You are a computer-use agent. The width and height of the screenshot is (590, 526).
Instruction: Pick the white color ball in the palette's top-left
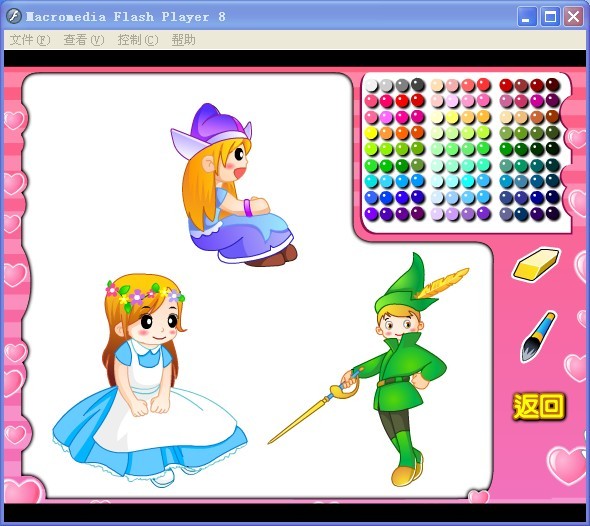[x=371, y=85]
